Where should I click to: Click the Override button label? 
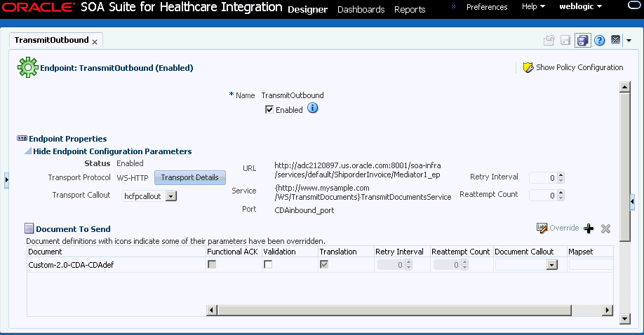click(564, 228)
